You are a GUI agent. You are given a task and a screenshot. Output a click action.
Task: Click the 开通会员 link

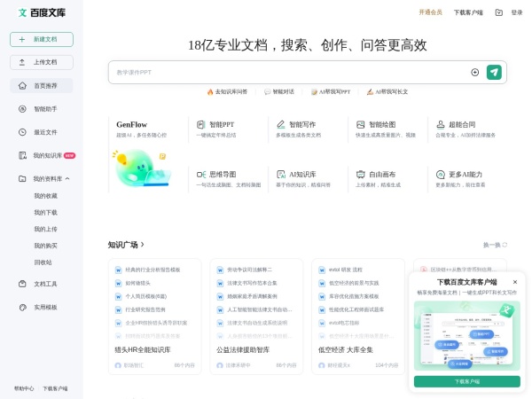tap(430, 12)
